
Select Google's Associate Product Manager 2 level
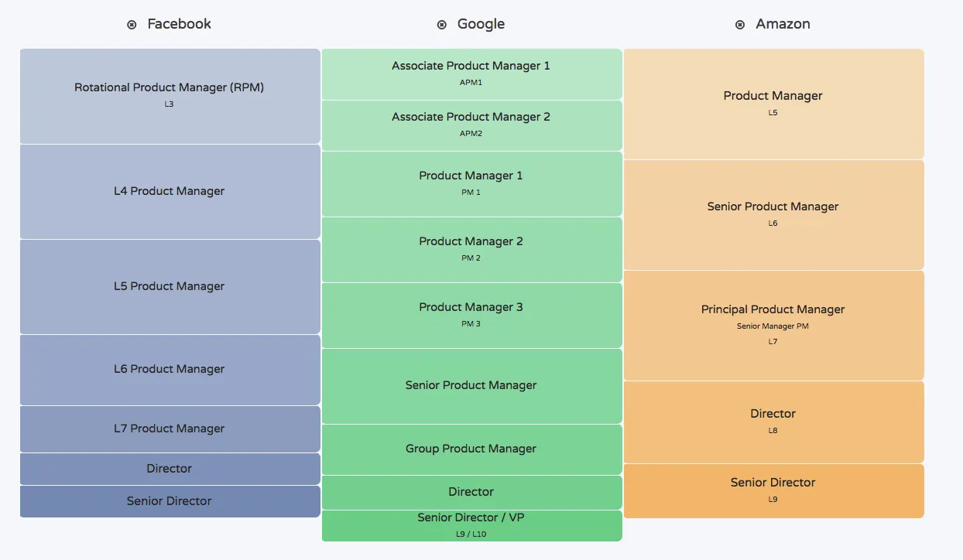pos(471,125)
